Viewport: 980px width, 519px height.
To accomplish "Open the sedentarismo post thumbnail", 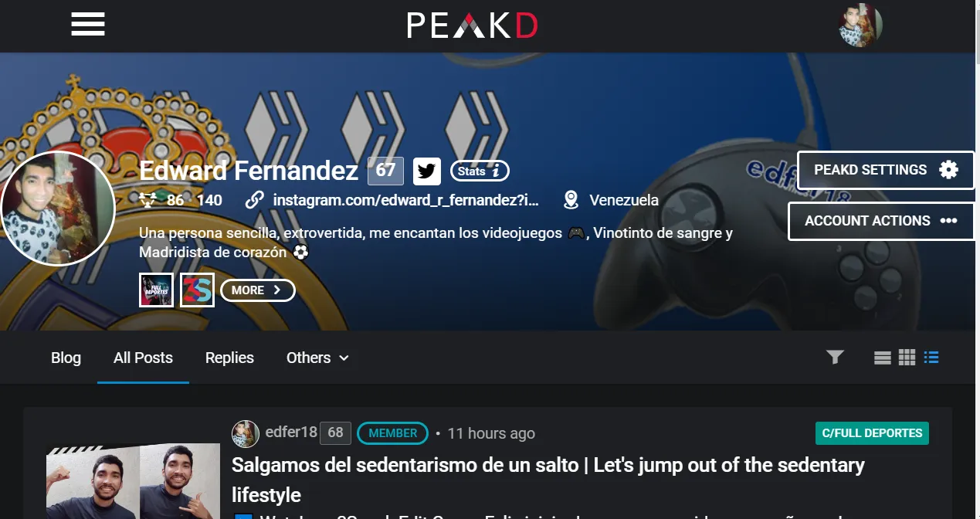I will (133, 481).
